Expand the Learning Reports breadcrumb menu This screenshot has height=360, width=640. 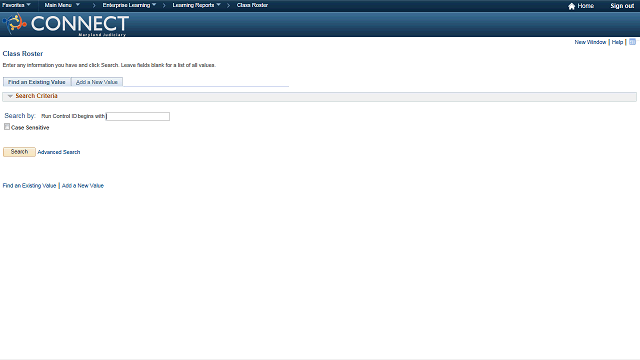[x=196, y=5]
